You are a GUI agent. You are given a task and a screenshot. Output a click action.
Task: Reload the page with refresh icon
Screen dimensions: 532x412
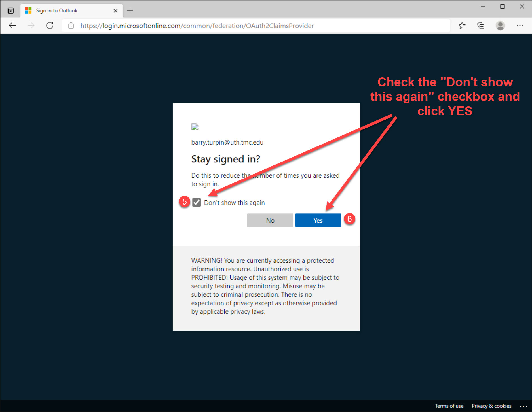[50, 26]
